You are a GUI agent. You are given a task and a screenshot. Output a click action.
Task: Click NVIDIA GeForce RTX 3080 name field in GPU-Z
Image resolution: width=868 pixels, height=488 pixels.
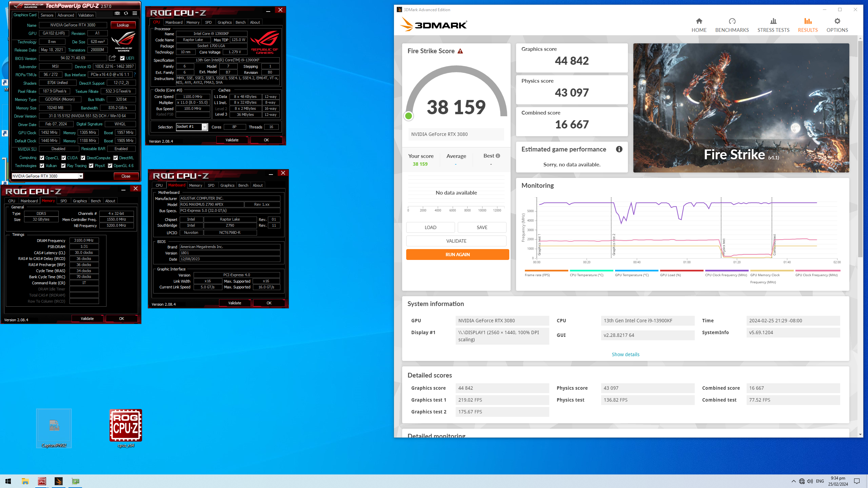(73, 25)
